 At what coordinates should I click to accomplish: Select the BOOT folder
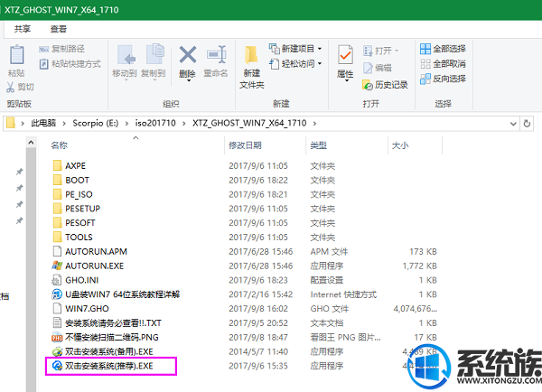pyautogui.click(x=70, y=180)
